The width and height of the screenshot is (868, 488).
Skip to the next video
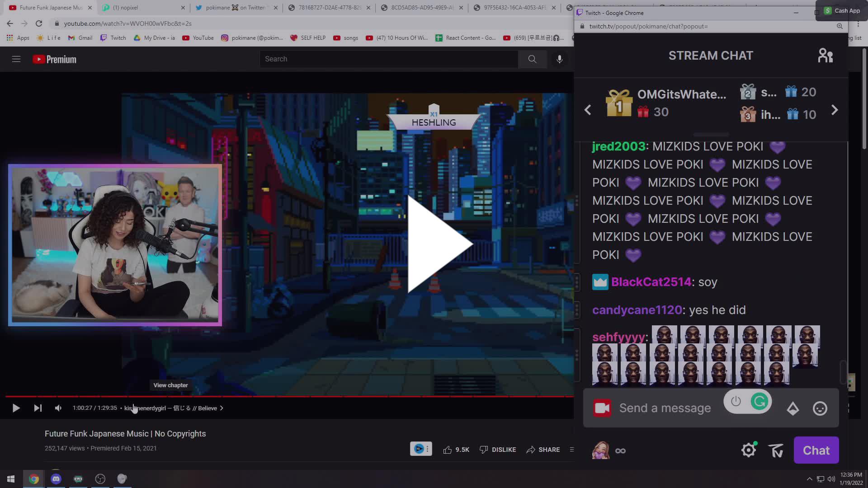(x=38, y=408)
